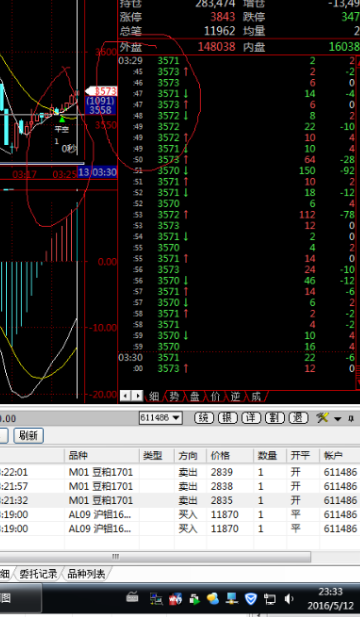The width and height of the screenshot is (360, 617).
Task: Click the horizontal scrollbar of orders table
Action: coord(155,556)
